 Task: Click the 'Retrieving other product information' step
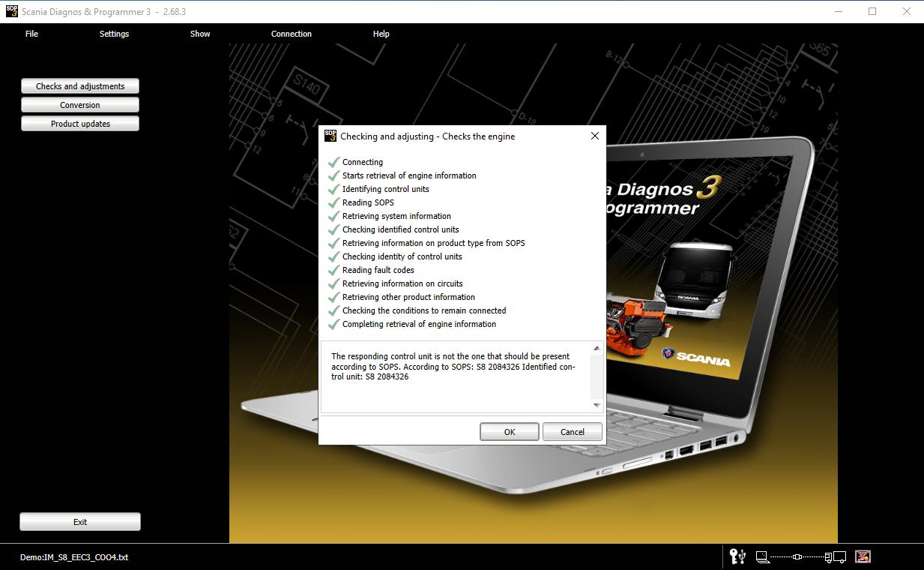coord(408,297)
